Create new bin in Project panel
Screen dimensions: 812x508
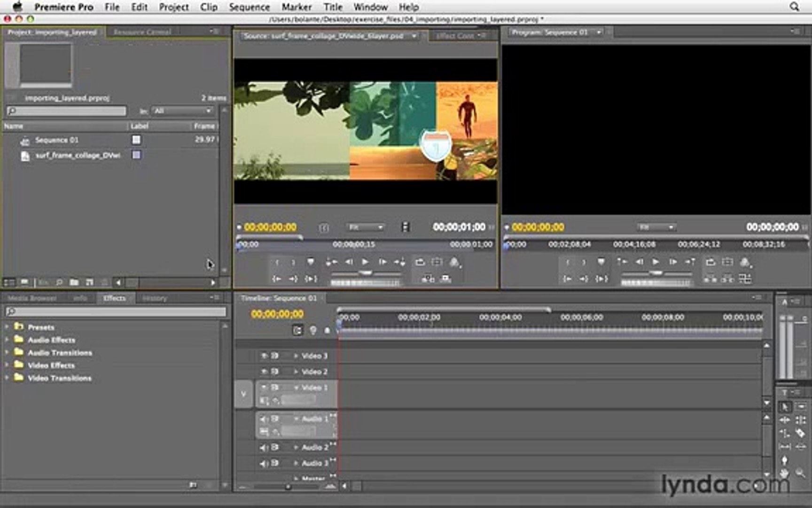click(74, 282)
